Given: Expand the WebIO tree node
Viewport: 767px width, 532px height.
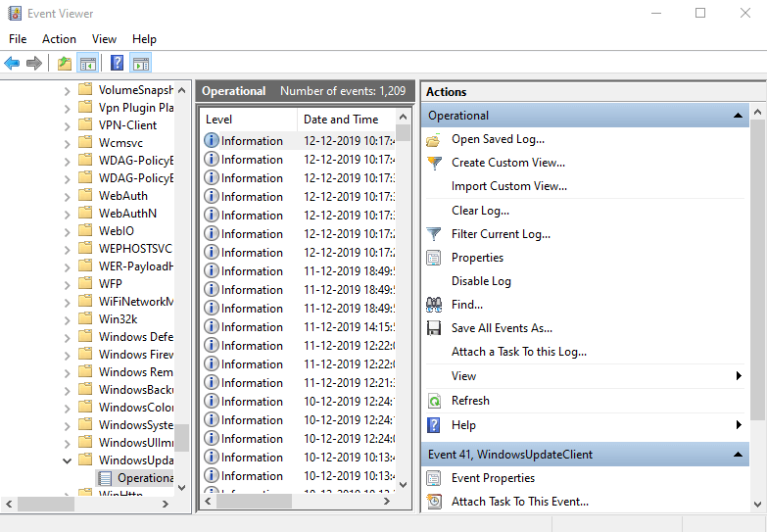Looking at the screenshot, I should coord(68,231).
